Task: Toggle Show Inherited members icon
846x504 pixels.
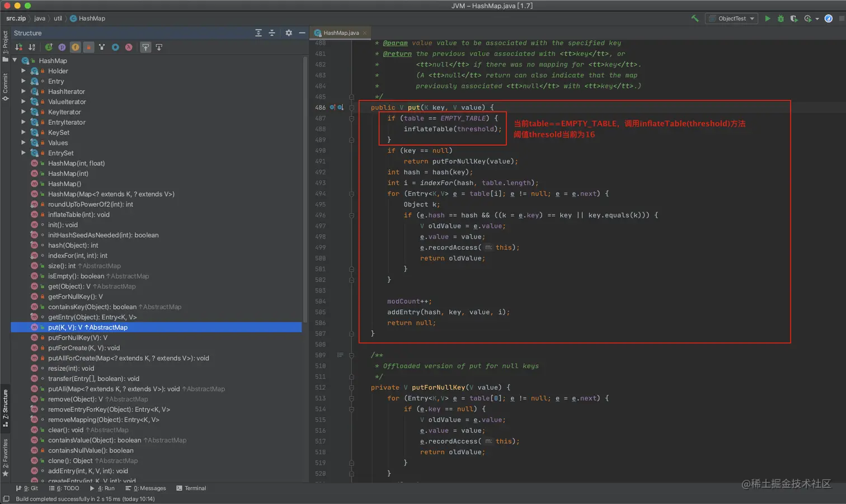Action: [49, 47]
